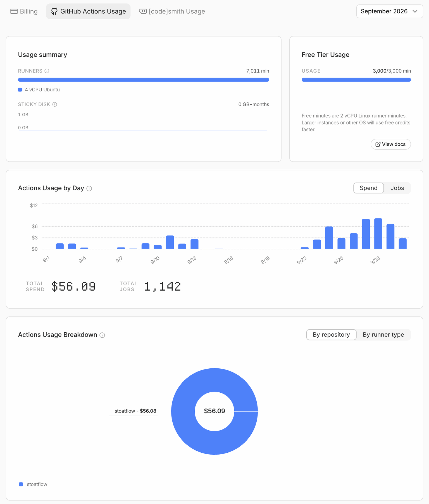Click the 1,142 total jobs value
The image size is (429, 504).
tap(162, 287)
